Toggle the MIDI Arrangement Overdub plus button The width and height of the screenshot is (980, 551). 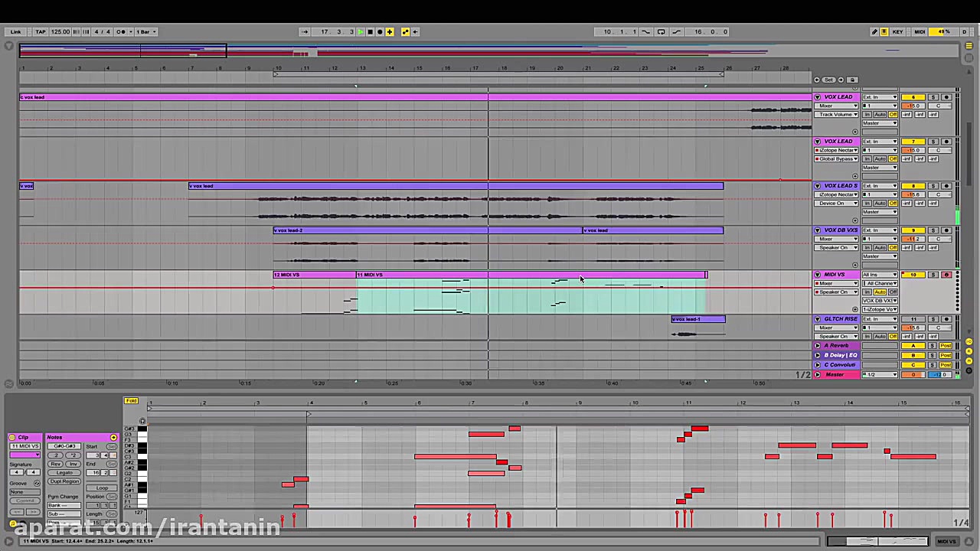click(x=390, y=31)
